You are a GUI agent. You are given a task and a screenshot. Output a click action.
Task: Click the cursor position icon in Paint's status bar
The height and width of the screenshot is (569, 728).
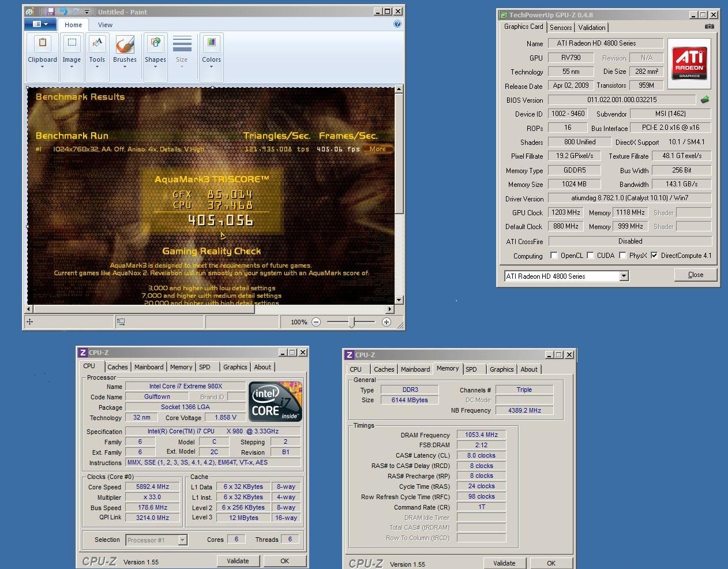30,322
